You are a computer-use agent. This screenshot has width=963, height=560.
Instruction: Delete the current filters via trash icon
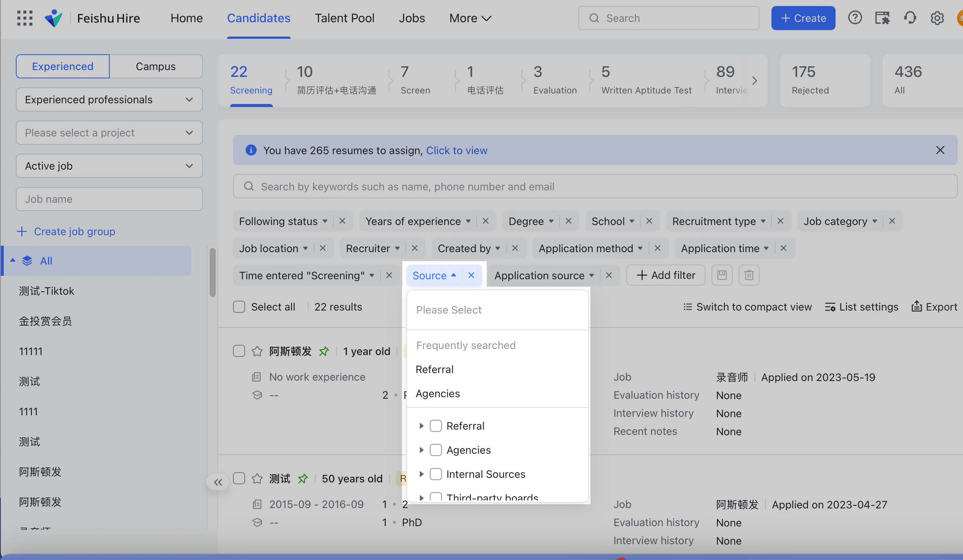(748, 275)
